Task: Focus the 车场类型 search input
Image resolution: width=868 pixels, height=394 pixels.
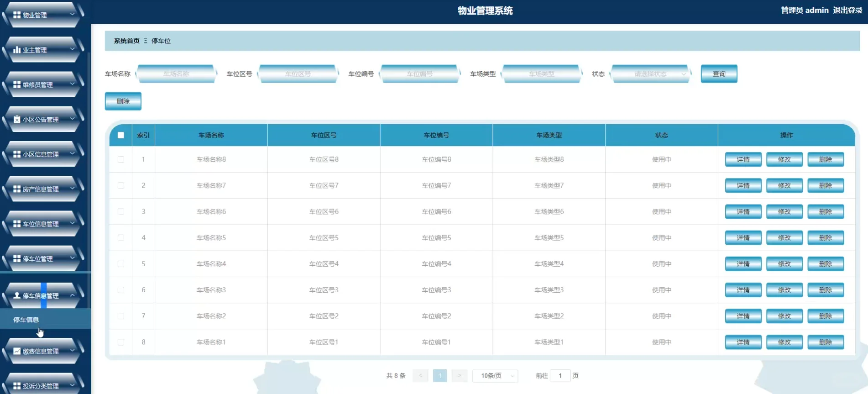Action: click(x=542, y=74)
